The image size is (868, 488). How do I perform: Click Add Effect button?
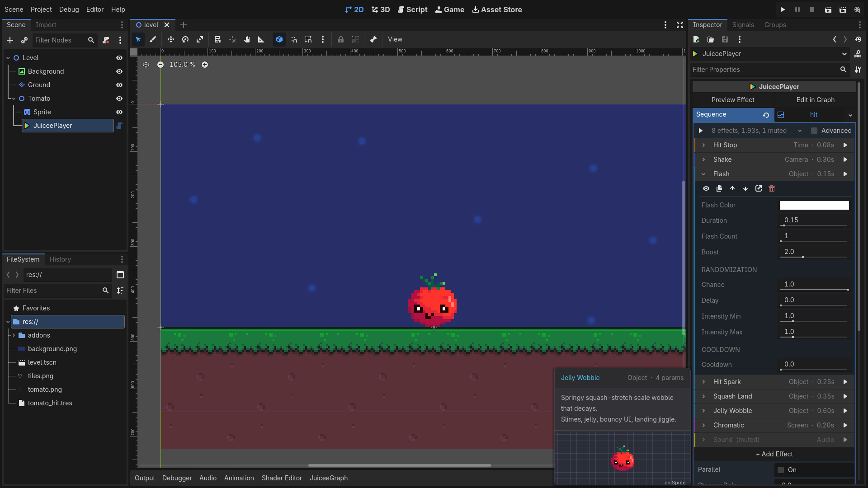[774, 454]
